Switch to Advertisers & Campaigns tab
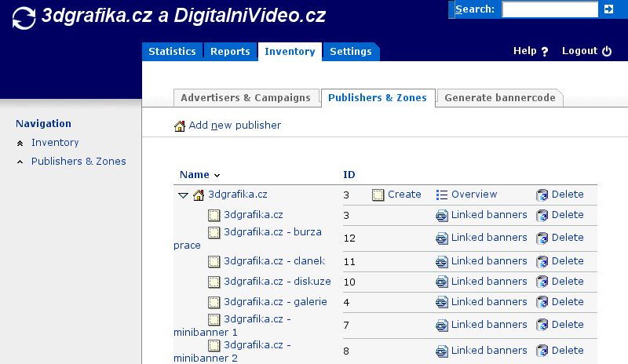628x364 pixels. [246, 98]
